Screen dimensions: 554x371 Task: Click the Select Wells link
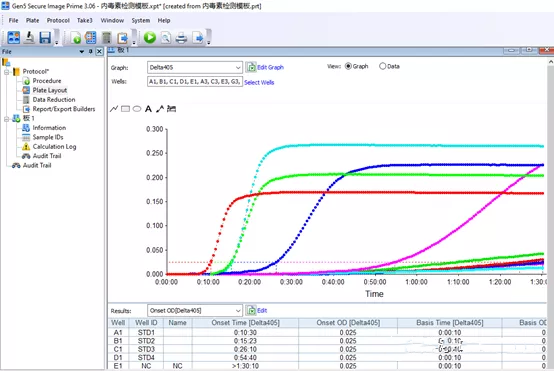(259, 82)
